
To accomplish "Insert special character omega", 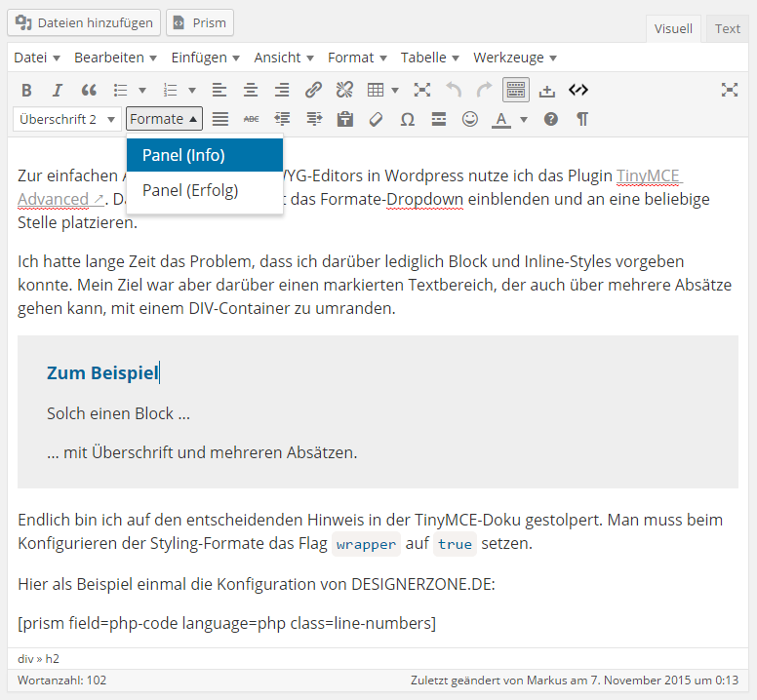I will [408, 119].
